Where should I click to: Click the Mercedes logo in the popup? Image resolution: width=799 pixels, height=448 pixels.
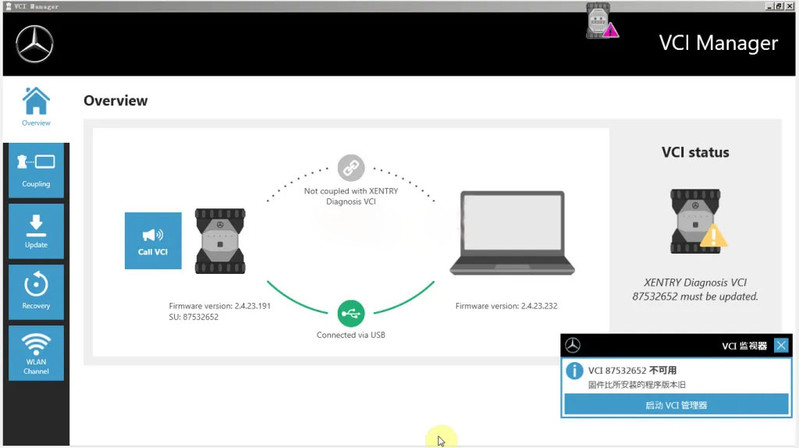[573, 346]
